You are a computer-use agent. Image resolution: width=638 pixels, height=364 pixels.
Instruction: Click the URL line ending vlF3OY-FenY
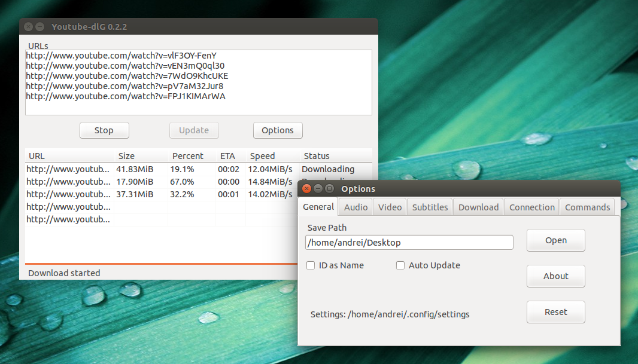(x=121, y=56)
